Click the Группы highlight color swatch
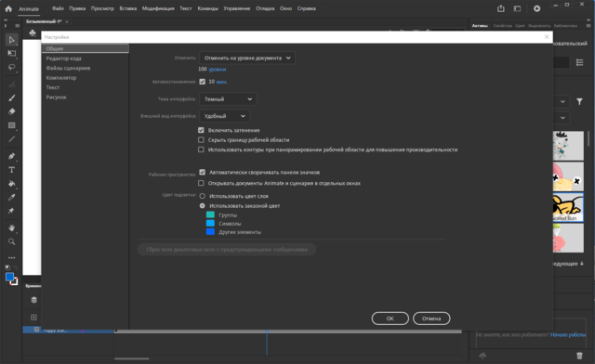This screenshot has width=595, height=364. tap(210, 214)
